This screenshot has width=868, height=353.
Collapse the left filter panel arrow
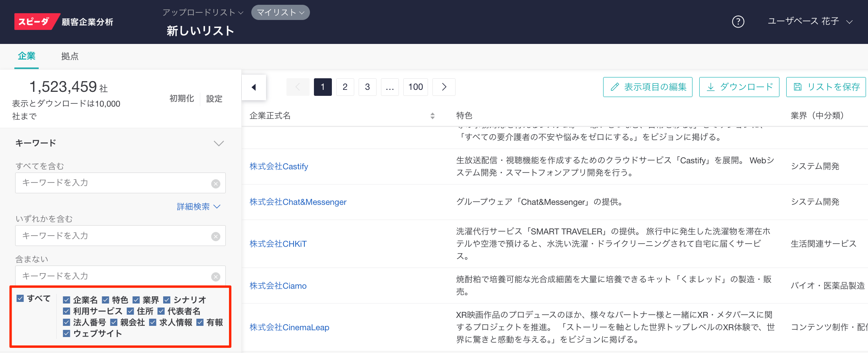[254, 87]
